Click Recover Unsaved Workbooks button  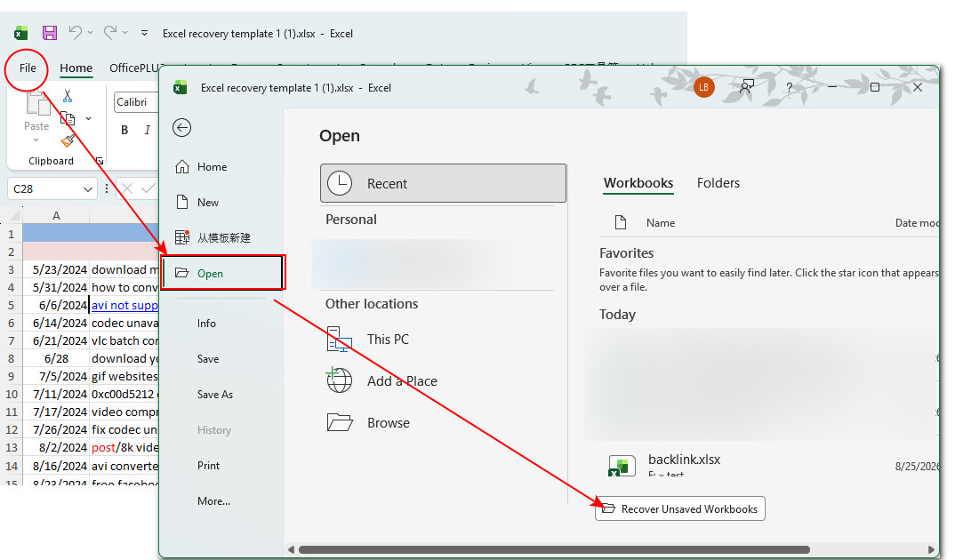click(679, 508)
